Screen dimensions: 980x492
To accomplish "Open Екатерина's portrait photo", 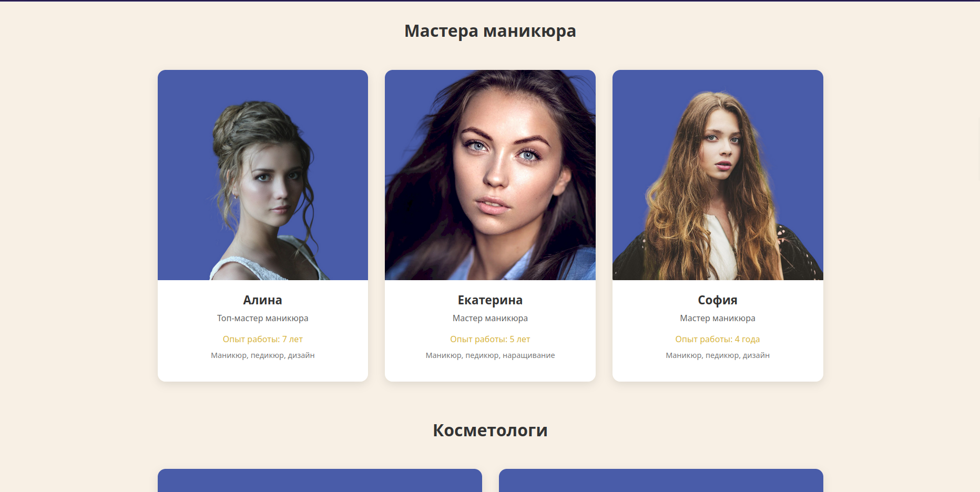I will [x=490, y=175].
